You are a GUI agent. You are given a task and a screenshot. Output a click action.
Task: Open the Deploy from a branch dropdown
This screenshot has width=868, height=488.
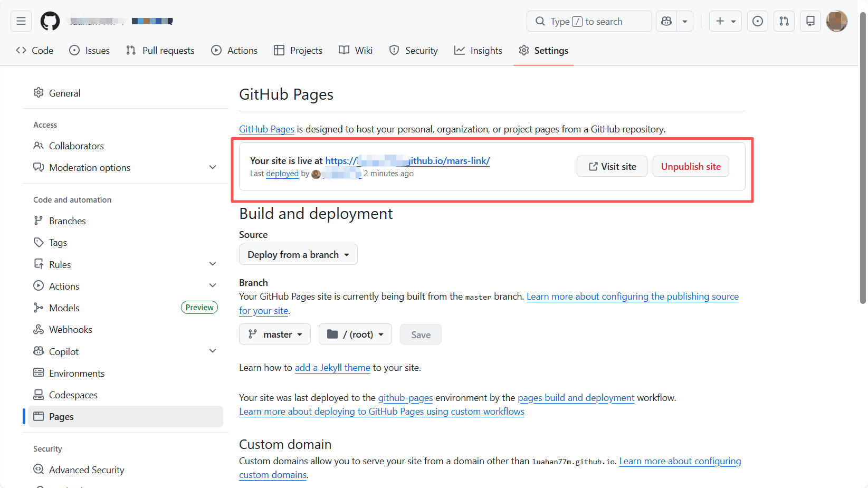click(298, 255)
